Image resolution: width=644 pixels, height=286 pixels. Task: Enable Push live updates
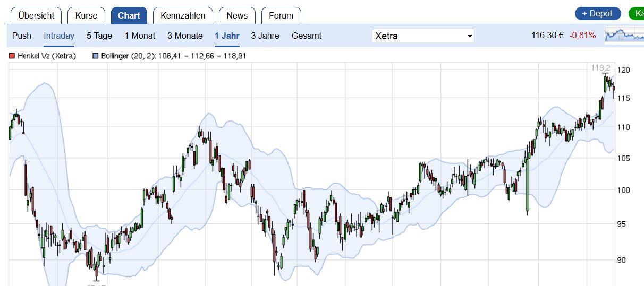click(x=22, y=36)
